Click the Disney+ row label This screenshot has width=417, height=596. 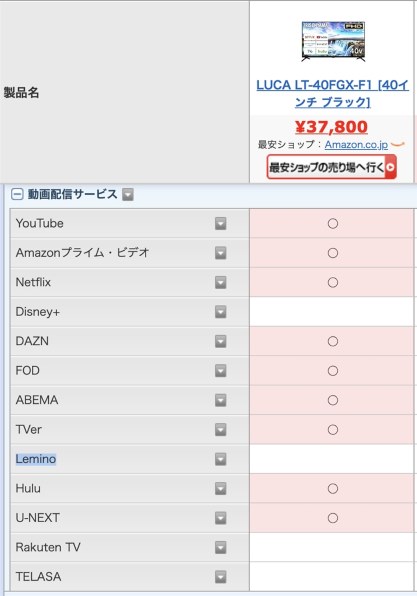[38, 312]
